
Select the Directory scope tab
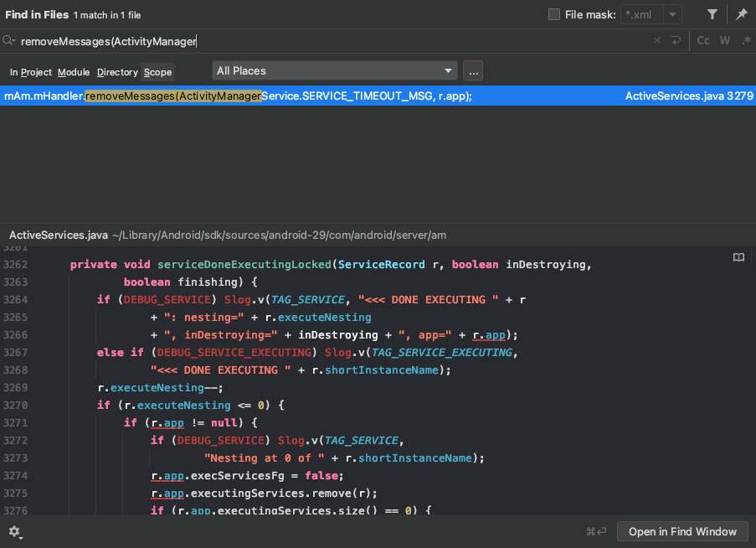117,72
